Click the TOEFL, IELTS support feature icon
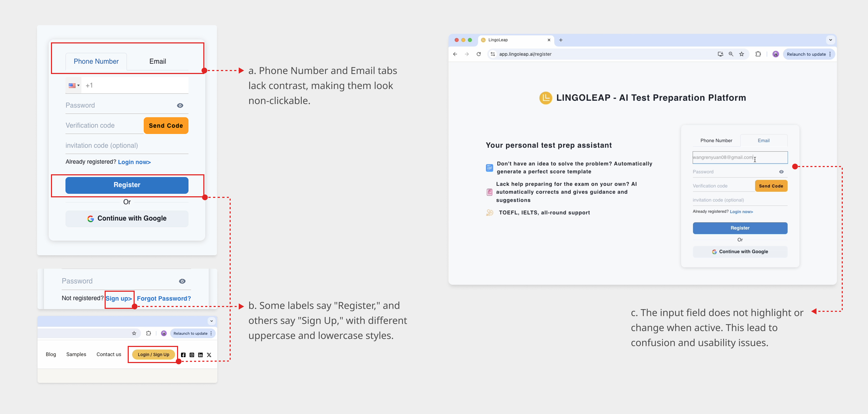 [x=490, y=213]
